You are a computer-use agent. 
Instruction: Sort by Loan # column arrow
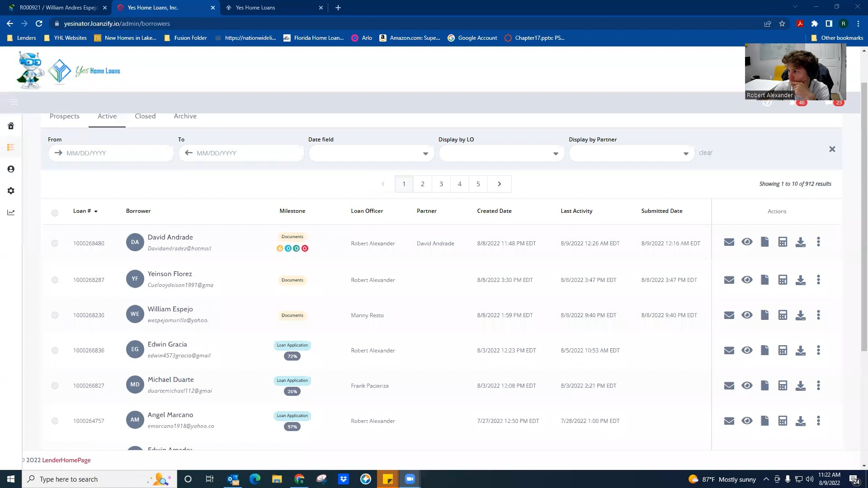(96, 211)
